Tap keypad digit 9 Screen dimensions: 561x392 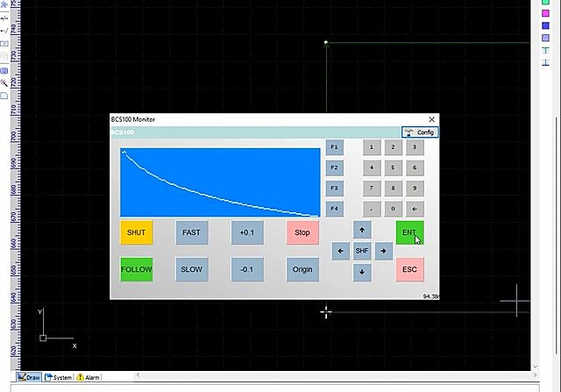415,188
